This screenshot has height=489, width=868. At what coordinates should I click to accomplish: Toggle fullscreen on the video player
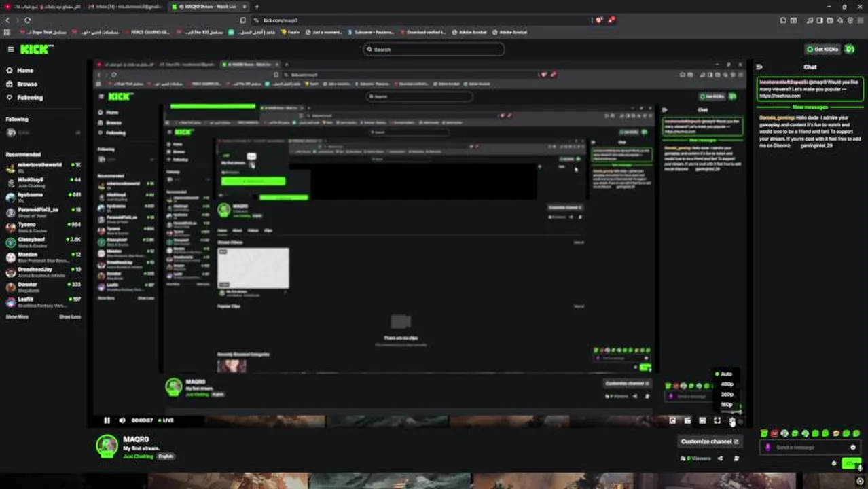point(717,420)
